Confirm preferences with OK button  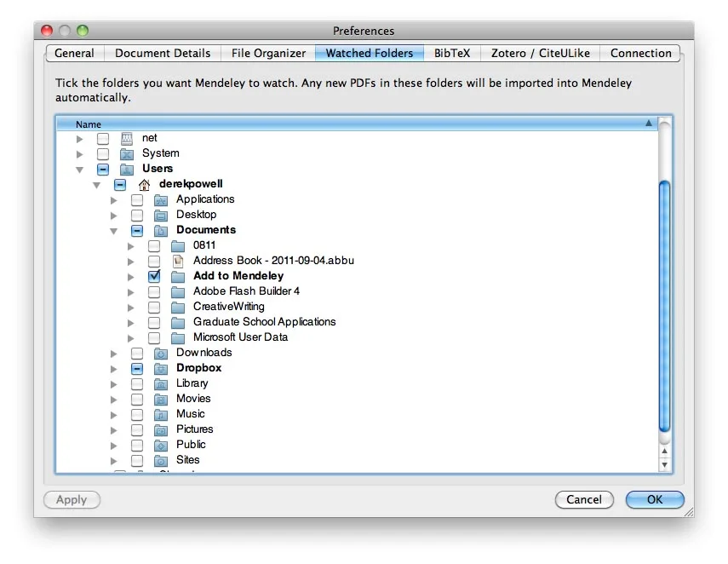[655, 499]
